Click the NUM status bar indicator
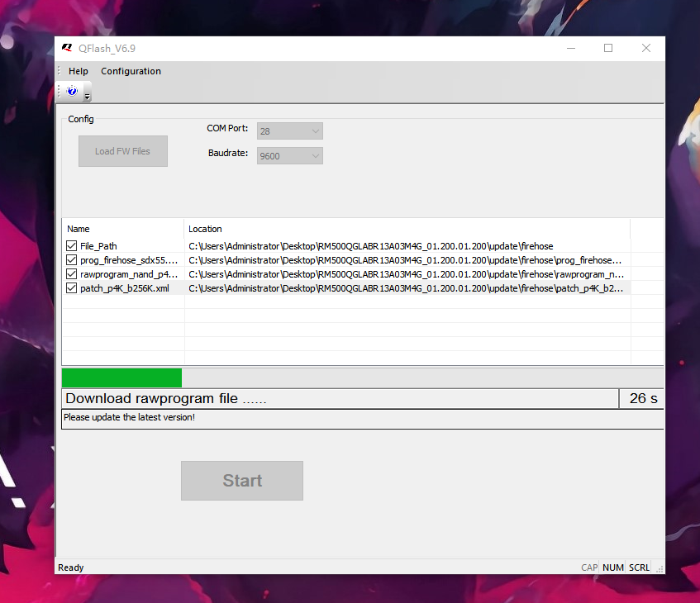Image resolution: width=700 pixels, height=603 pixels. 613,567
